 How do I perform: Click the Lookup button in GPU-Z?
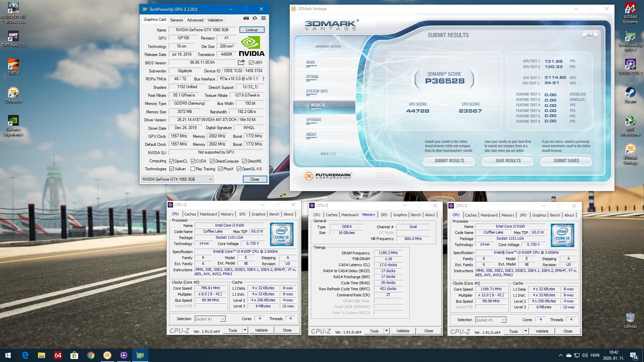(252, 30)
